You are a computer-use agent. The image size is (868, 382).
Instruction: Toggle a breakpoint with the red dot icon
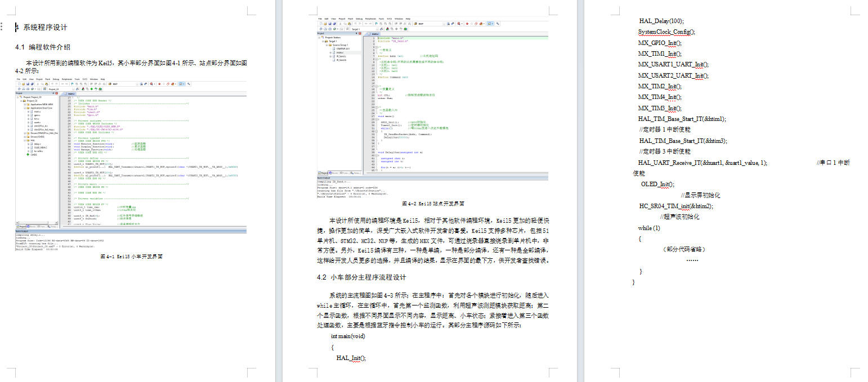[467, 24]
